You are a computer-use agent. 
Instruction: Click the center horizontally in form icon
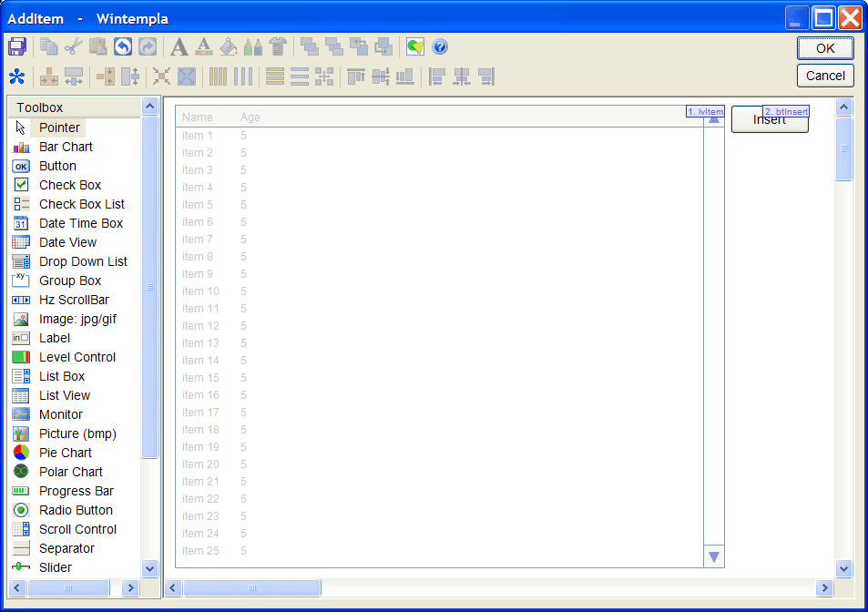click(x=48, y=76)
